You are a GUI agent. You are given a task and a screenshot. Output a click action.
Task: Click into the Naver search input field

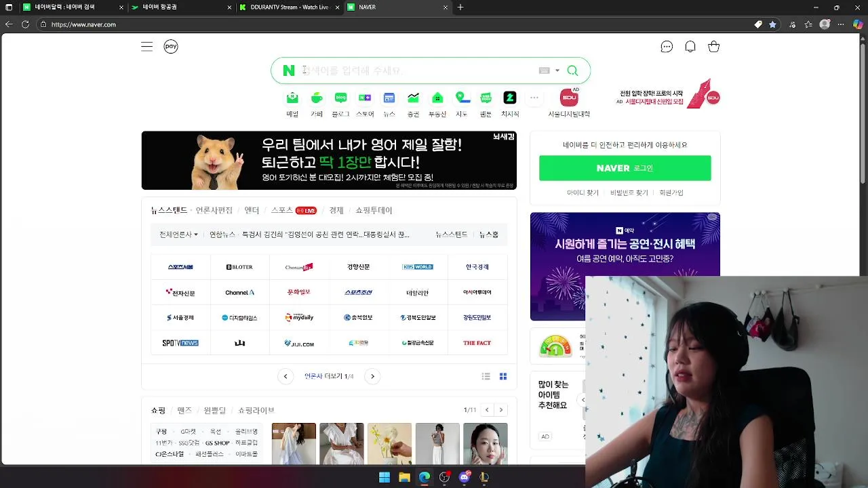click(x=417, y=70)
